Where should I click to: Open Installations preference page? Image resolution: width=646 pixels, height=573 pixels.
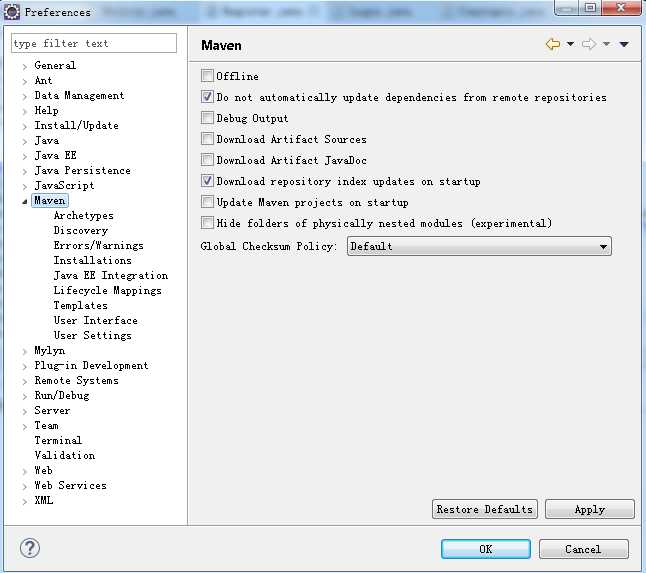coord(93,260)
